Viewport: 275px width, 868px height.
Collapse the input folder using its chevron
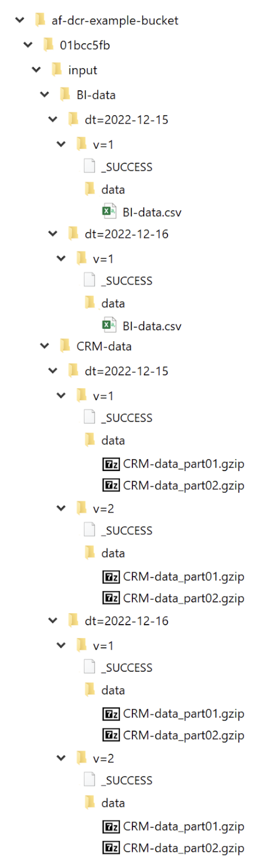coord(36,69)
